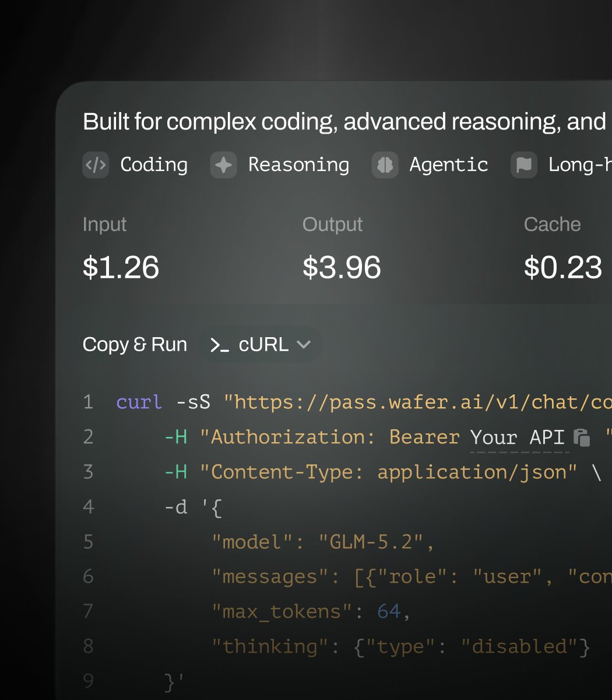
Task: Click the Content-Type application/json header line
Action: 388,472
